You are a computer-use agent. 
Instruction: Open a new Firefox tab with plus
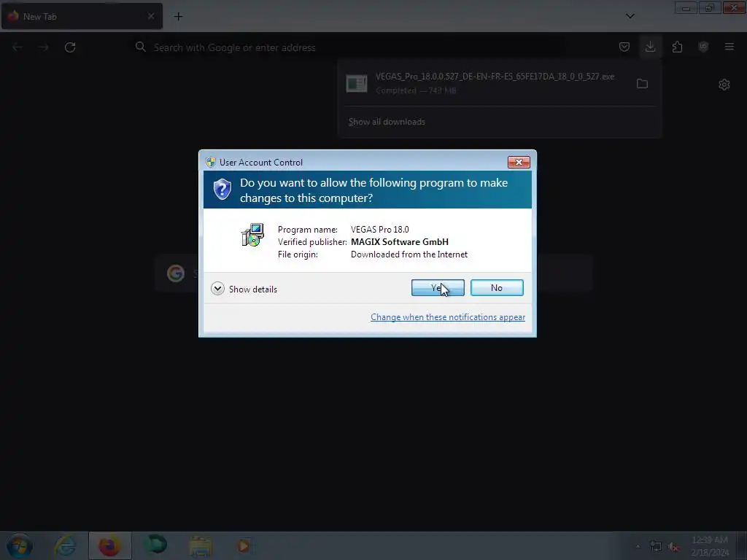tap(178, 16)
